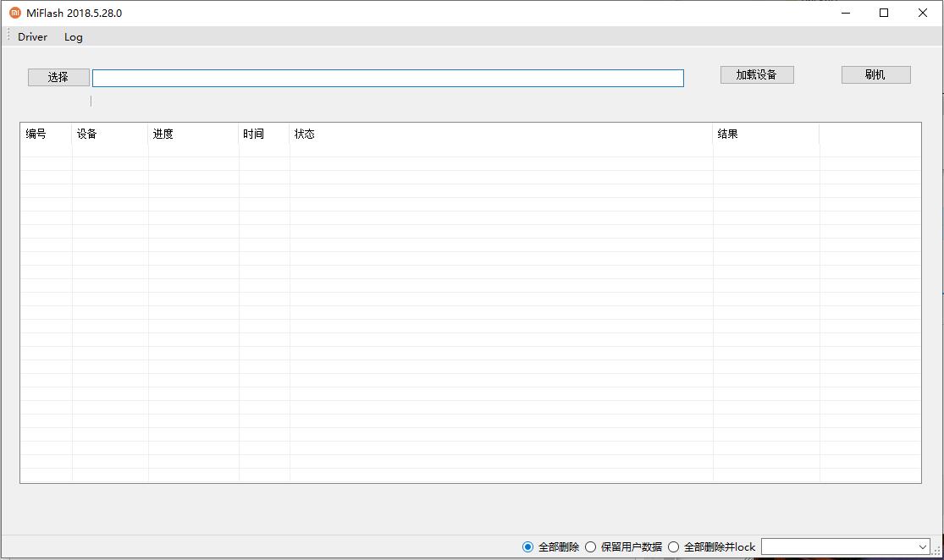Click the window resize grip in status bar
944x560 pixels.
(936, 551)
